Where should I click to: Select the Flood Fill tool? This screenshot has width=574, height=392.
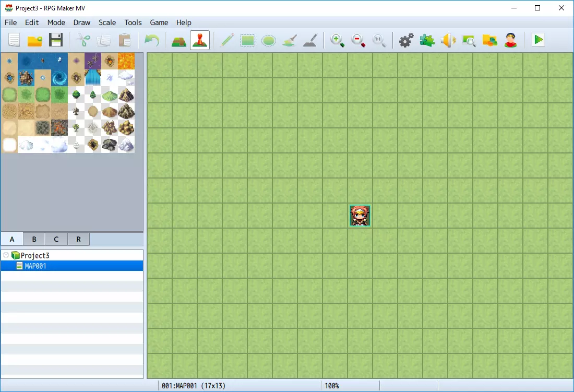[x=290, y=40]
